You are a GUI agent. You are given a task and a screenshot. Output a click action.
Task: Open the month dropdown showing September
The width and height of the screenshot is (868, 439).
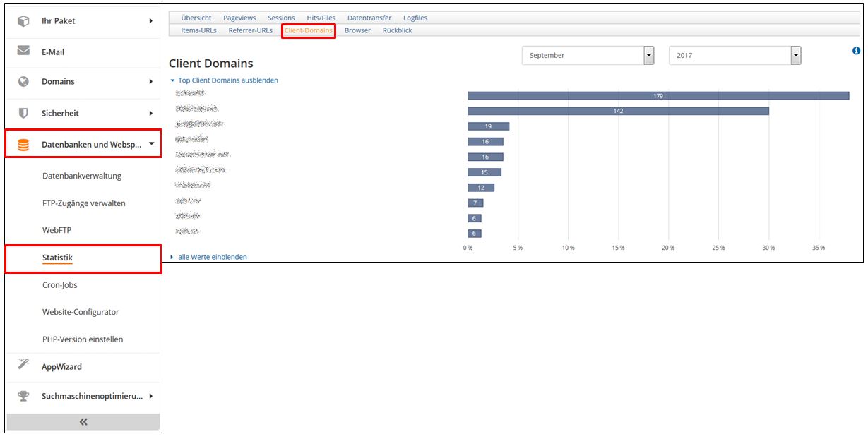point(588,56)
